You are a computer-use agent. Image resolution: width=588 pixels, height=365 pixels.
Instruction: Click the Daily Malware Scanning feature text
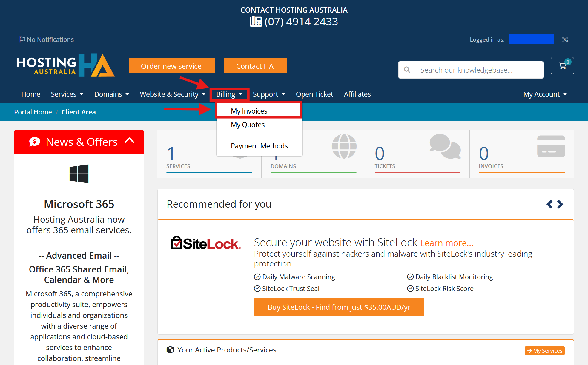click(298, 277)
